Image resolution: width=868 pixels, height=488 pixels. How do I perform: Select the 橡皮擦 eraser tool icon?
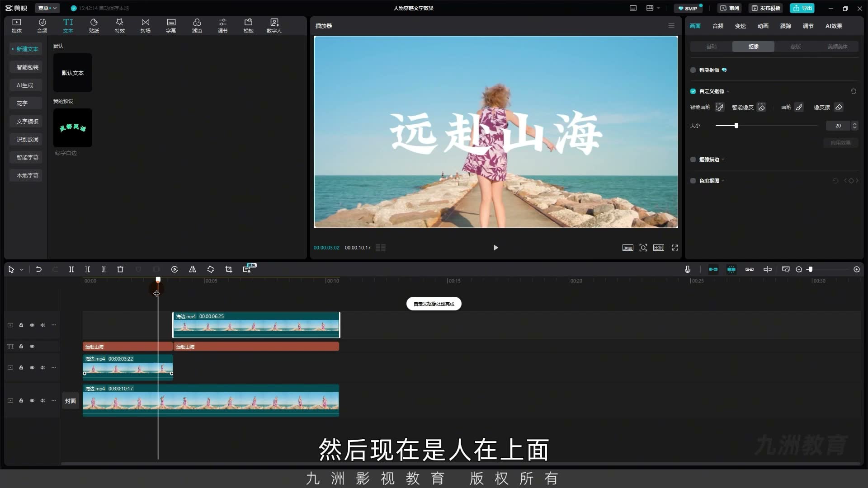839,107
